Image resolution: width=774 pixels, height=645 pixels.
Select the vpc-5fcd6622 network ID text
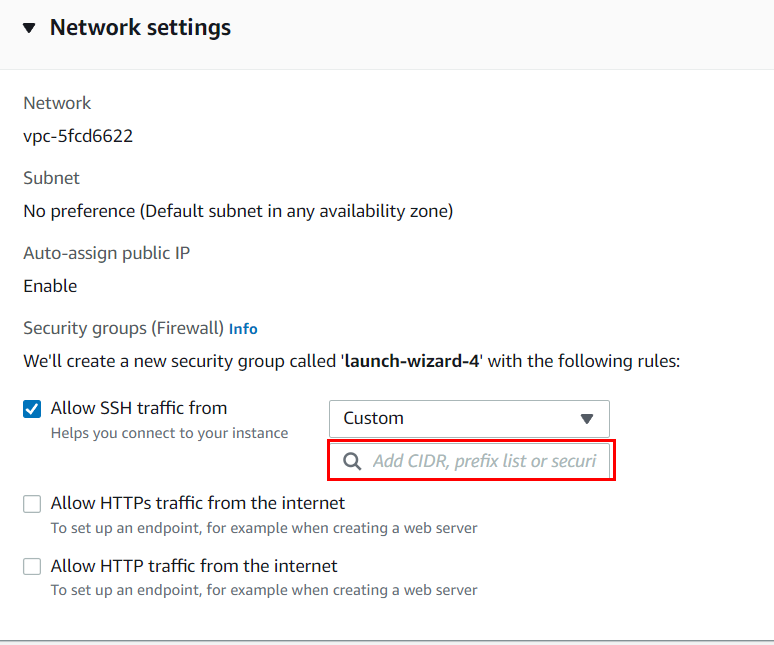pyautogui.click(x=78, y=136)
